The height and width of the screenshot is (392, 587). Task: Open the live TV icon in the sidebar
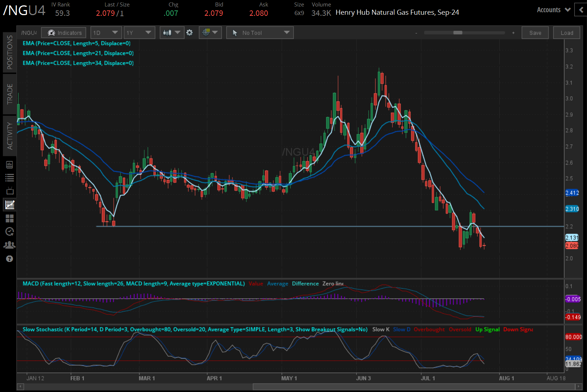coord(9,191)
